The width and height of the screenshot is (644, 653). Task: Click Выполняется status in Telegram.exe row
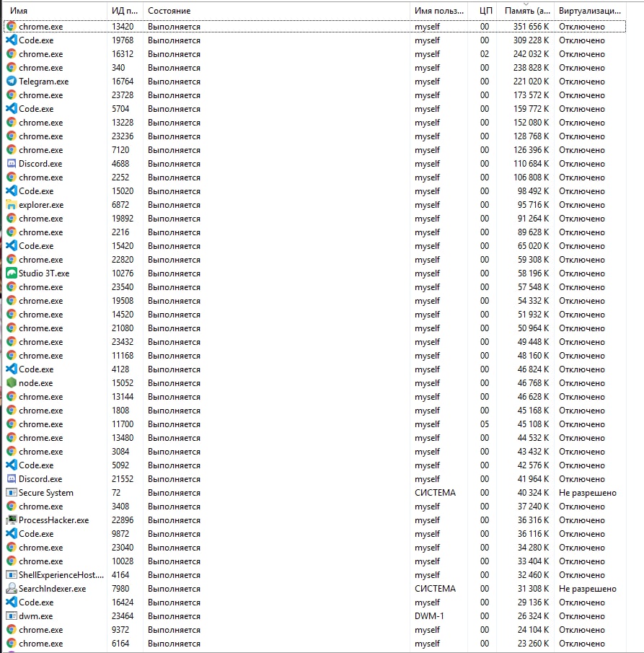click(x=174, y=82)
